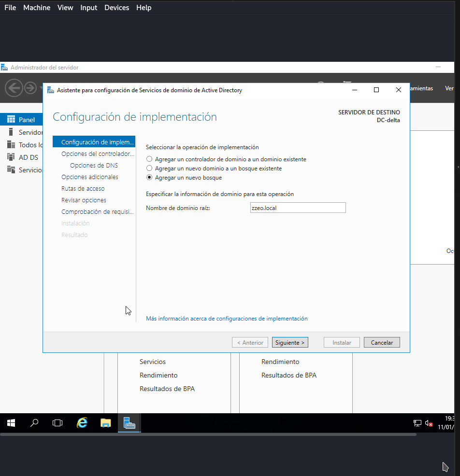Select add domain controller to existing domain
This screenshot has width=460, height=476.
pos(149,159)
